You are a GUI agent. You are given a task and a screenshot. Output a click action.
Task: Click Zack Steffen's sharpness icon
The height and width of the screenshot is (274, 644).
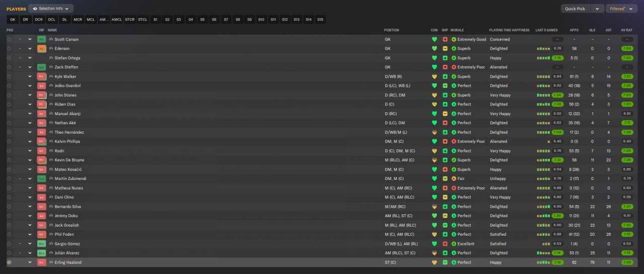coord(445,67)
